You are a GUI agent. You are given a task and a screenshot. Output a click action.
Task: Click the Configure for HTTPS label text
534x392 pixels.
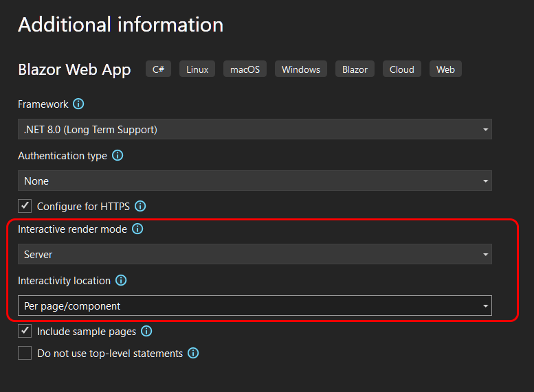pos(83,207)
